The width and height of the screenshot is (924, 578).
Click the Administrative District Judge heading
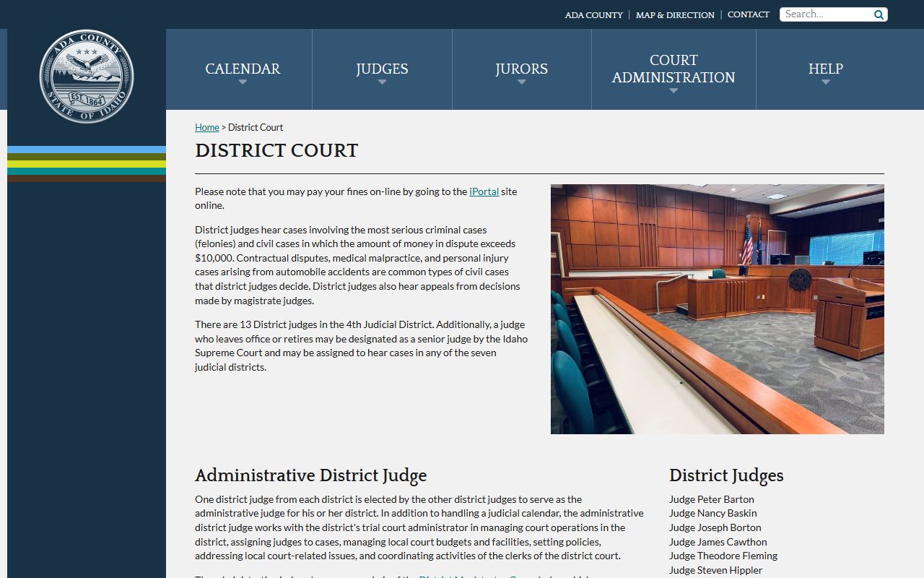pos(311,475)
